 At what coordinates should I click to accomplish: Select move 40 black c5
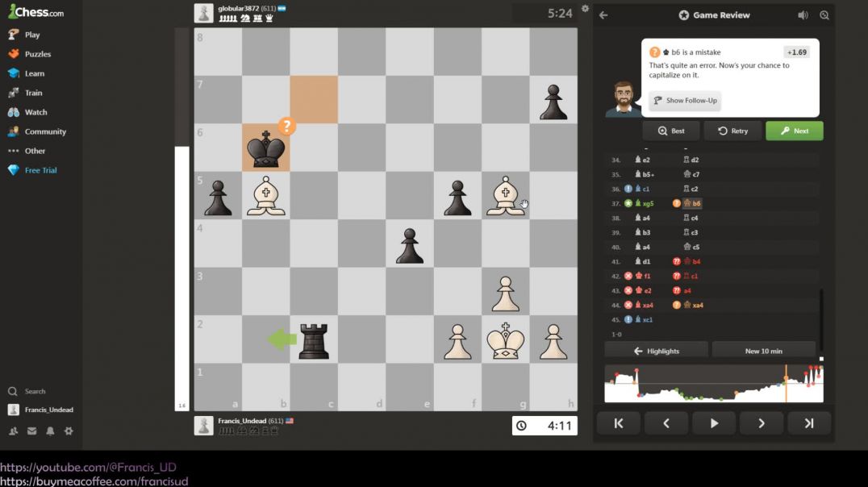tap(691, 247)
